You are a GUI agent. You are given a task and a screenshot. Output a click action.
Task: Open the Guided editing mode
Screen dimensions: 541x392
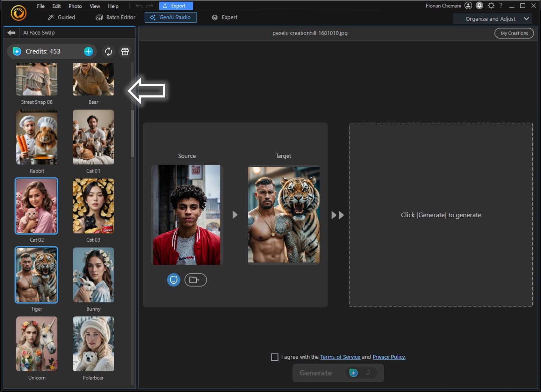point(61,17)
